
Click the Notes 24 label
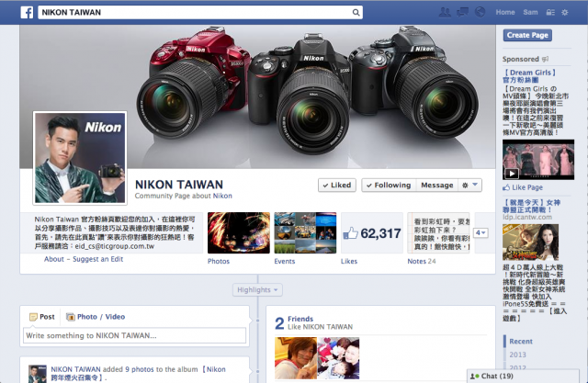422,261
